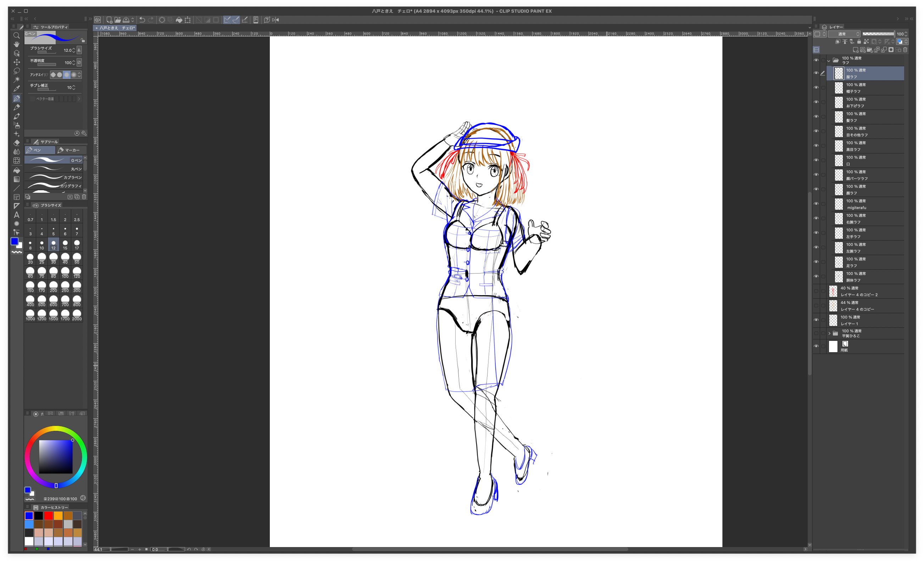The image size is (924, 563).
Task: Select the Eyedropper tool
Action: (x=17, y=89)
